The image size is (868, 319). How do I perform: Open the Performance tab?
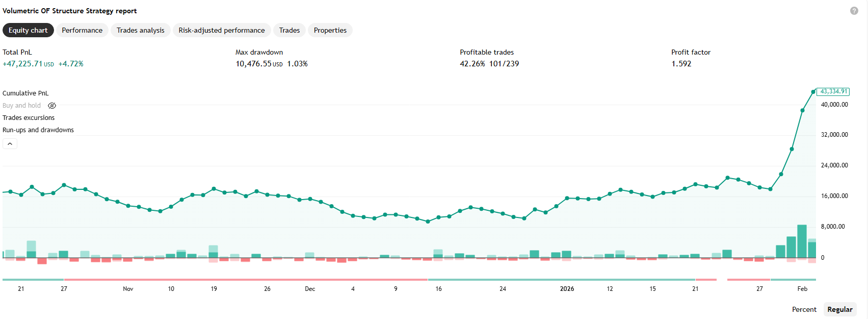(82, 30)
